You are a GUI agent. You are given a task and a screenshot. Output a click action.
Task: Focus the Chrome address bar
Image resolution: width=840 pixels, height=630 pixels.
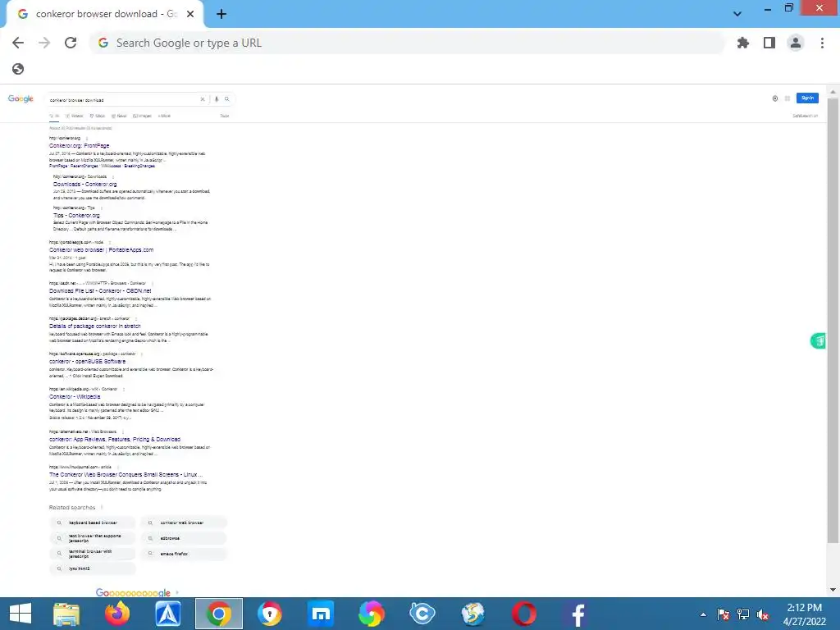coord(407,43)
